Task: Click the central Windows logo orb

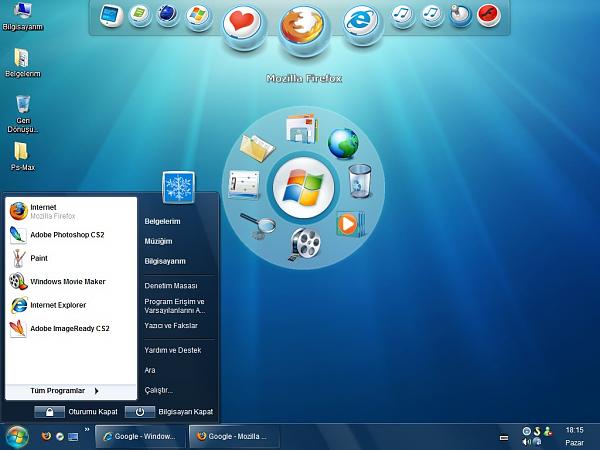Action: pos(303,188)
